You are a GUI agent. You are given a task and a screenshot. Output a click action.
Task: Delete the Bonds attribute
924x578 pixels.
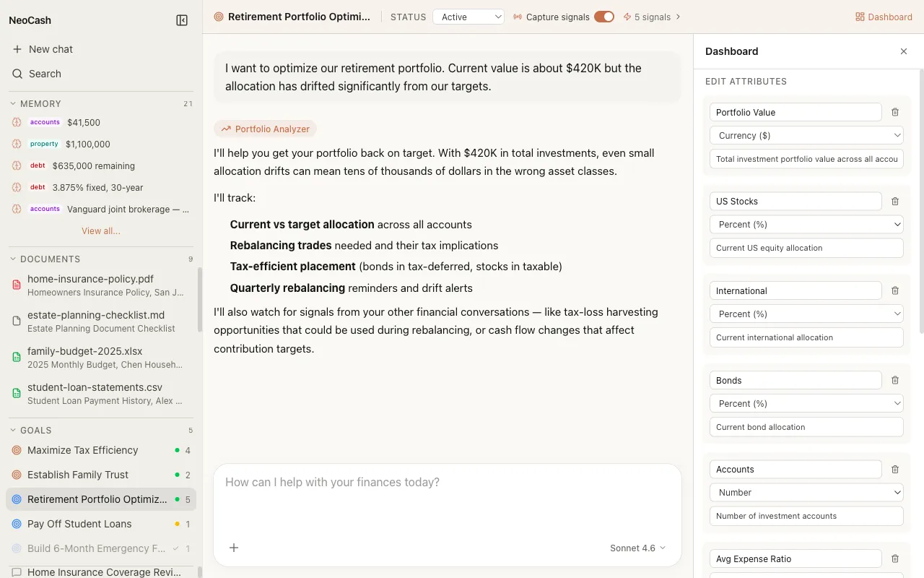(x=895, y=380)
